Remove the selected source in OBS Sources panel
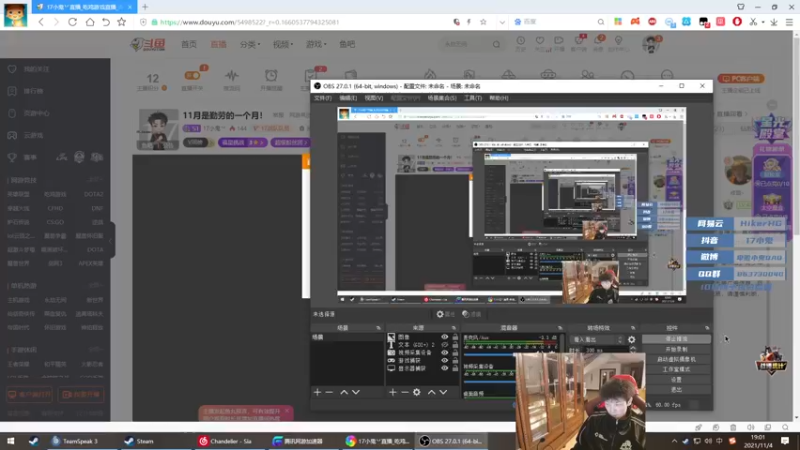 click(405, 392)
